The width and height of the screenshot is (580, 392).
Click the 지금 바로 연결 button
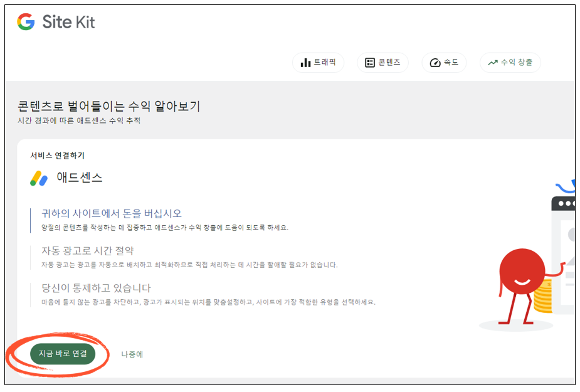point(63,354)
